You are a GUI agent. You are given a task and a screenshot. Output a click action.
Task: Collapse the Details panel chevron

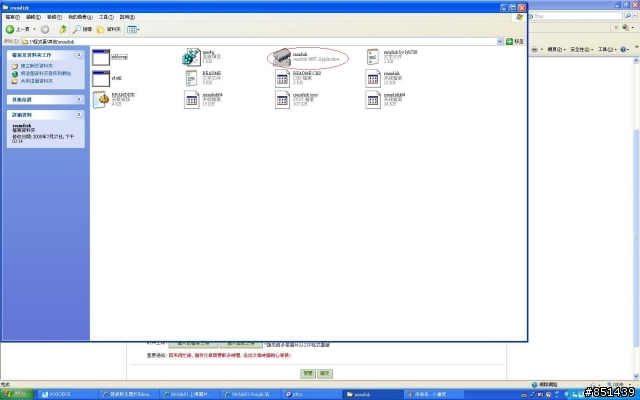click(79, 115)
